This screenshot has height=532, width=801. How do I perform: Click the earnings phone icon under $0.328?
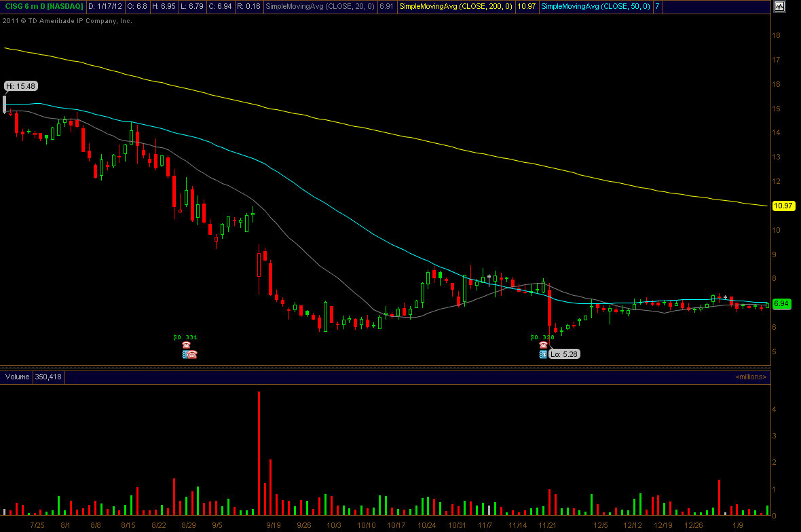click(543, 345)
